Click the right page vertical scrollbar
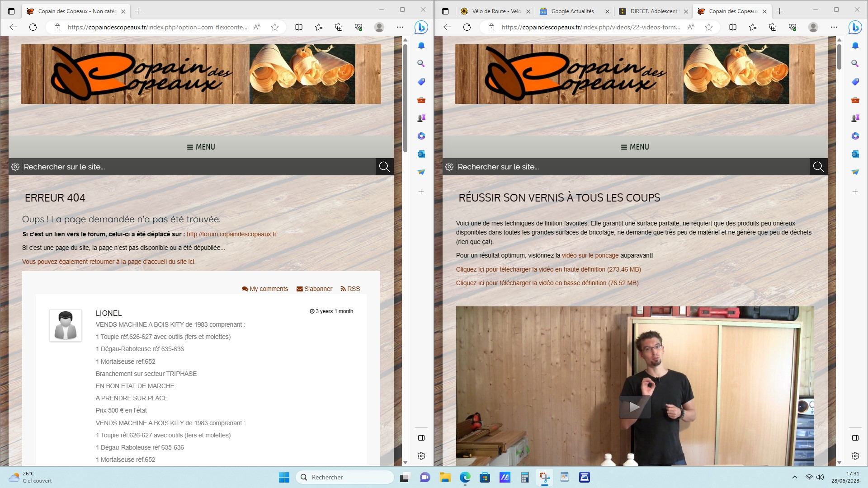This screenshot has width=868, height=488. click(x=839, y=57)
